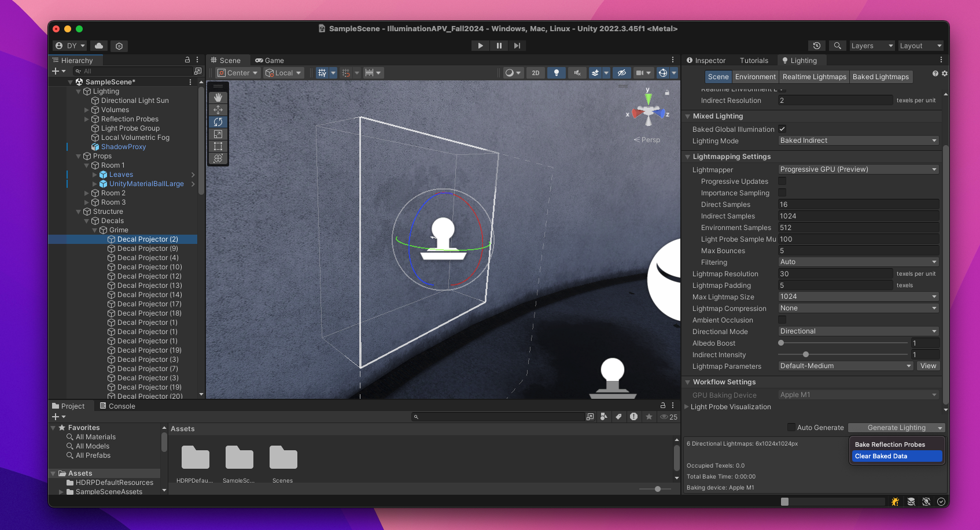Select the Scale tool
The image size is (980, 530).
[218, 134]
